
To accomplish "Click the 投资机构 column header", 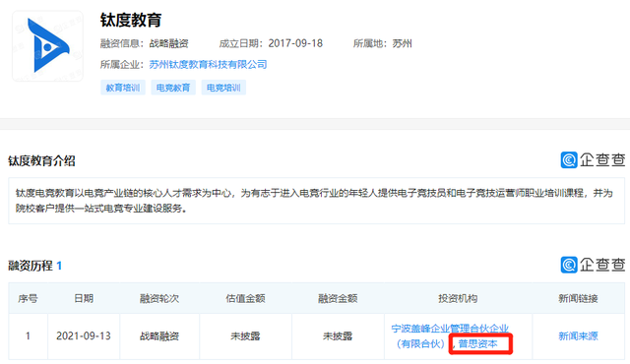I will click(x=458, y=298).
